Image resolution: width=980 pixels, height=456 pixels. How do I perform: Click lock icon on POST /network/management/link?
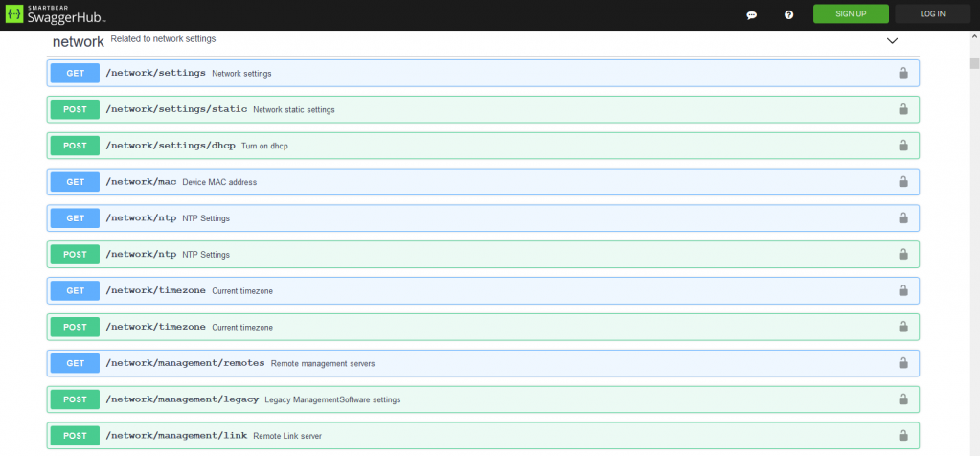[902, 436]
